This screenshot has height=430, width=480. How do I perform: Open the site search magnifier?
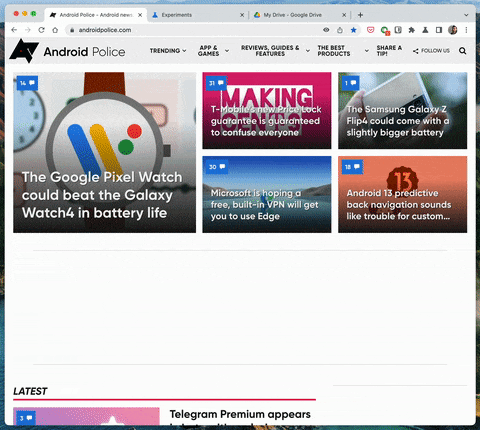point(462,51)
